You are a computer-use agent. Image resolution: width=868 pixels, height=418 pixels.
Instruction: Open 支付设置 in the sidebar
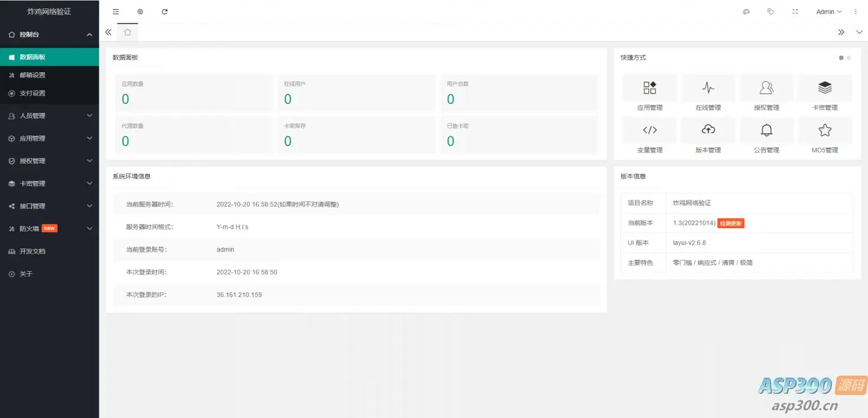(x=49, y=93)
